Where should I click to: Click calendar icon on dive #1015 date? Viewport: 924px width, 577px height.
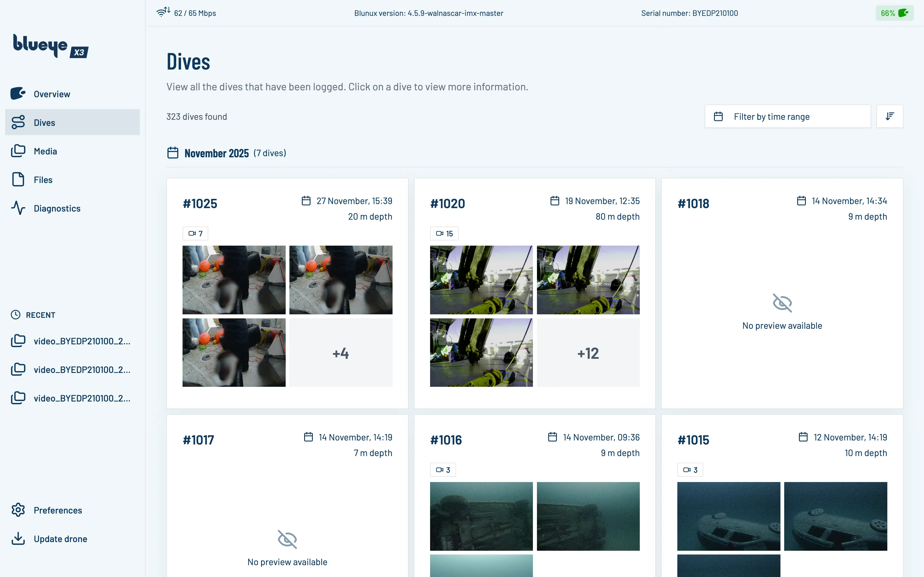point(803,436)
